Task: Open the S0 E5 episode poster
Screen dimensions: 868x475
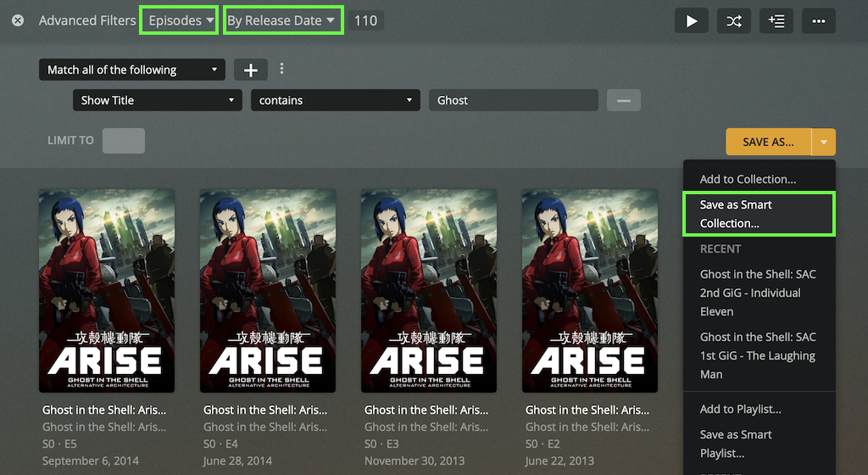Action: 107,291
